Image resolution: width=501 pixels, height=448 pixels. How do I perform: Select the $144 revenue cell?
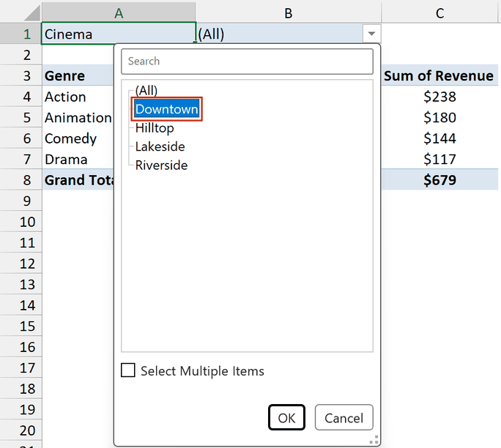[x=439, y=138]
